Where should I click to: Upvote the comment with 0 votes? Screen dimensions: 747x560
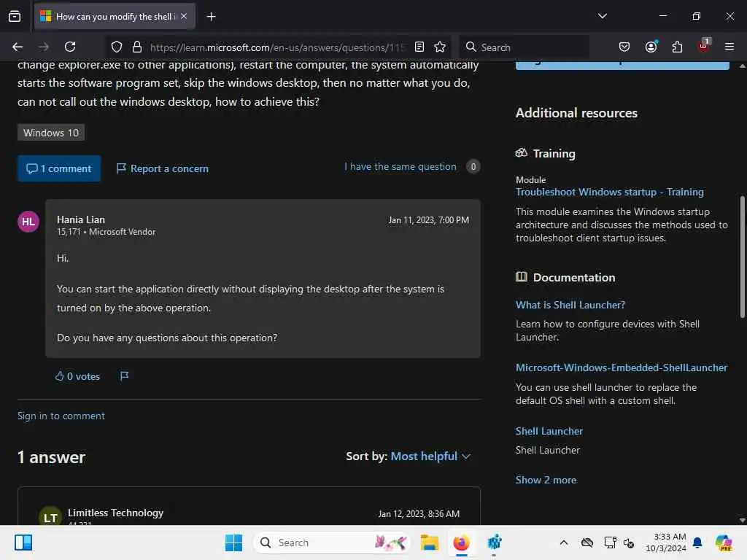click(77, 376)
